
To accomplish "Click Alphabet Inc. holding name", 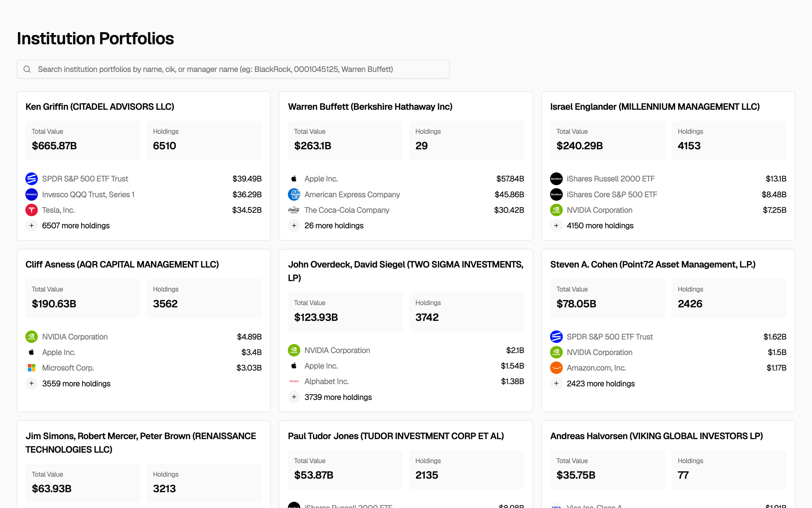I will [x=326, y=382].
